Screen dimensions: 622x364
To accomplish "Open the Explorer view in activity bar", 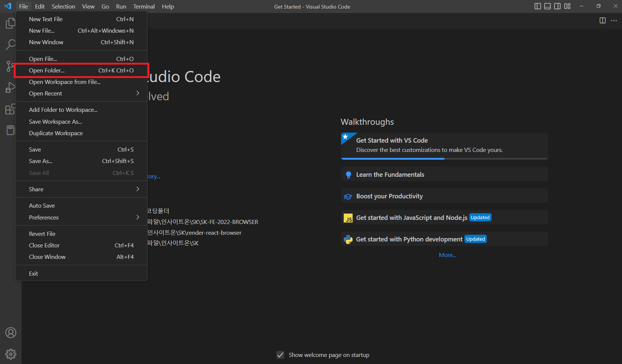I will pos(10,23).
